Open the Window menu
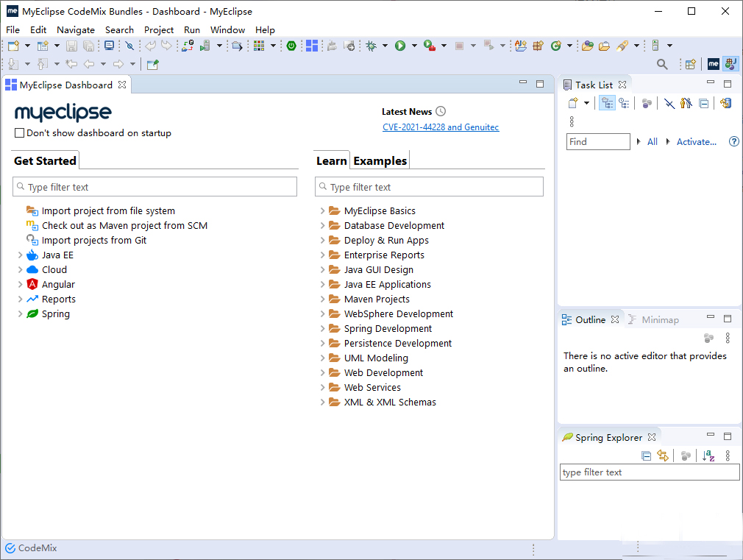This screenshot has height=560, width=743. pyautogui.click(x=227, y=30)
